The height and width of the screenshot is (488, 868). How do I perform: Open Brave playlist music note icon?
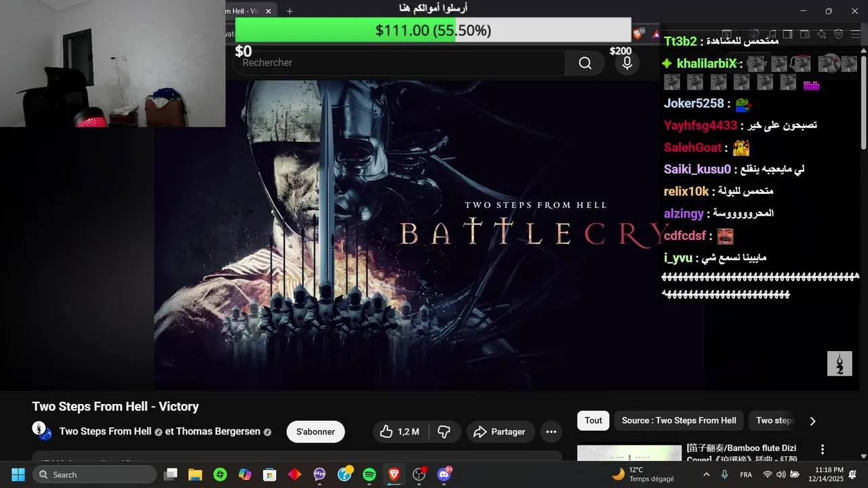(x=770, y=34)
